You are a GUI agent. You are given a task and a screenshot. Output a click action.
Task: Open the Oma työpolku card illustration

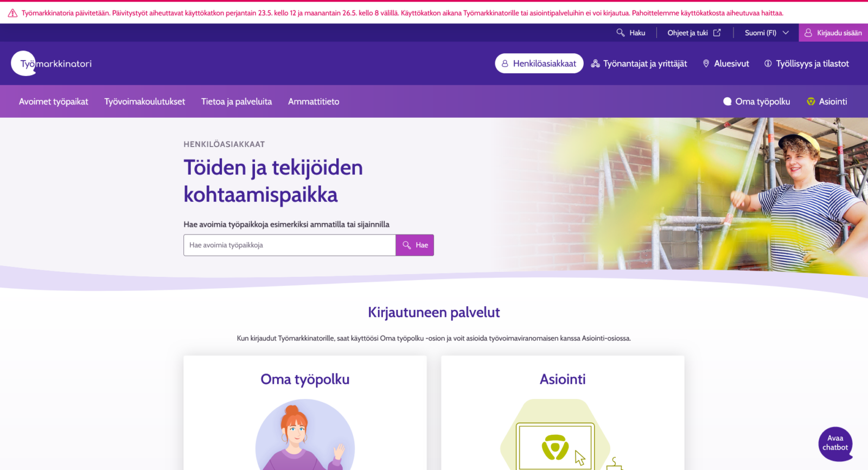pos(305,435)
